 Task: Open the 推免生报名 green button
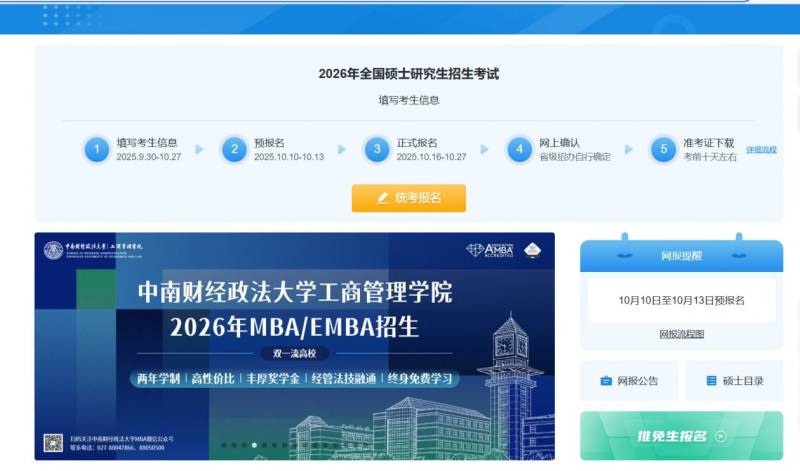tap(681, 436)
